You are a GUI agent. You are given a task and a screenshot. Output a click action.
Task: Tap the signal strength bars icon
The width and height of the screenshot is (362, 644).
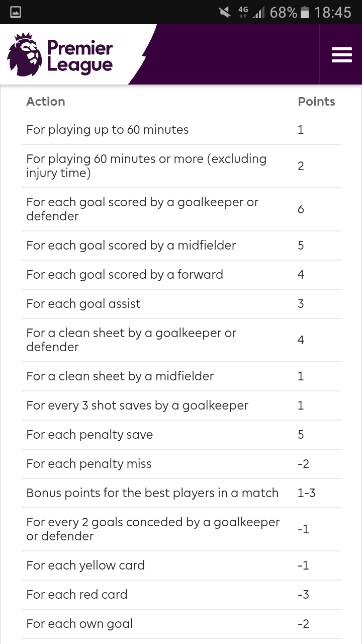click(x=258, y=12)
